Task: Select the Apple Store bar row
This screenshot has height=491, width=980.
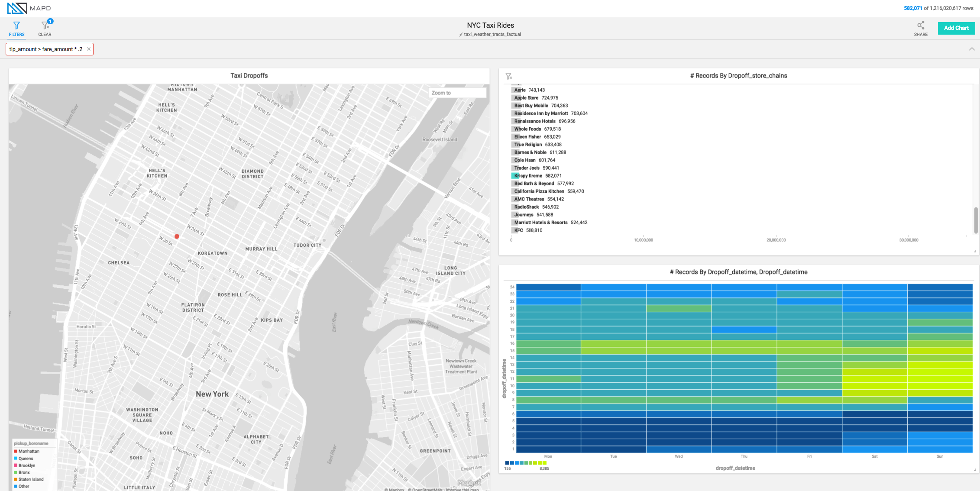Action: pyautogui.click(x=536, y=98)
